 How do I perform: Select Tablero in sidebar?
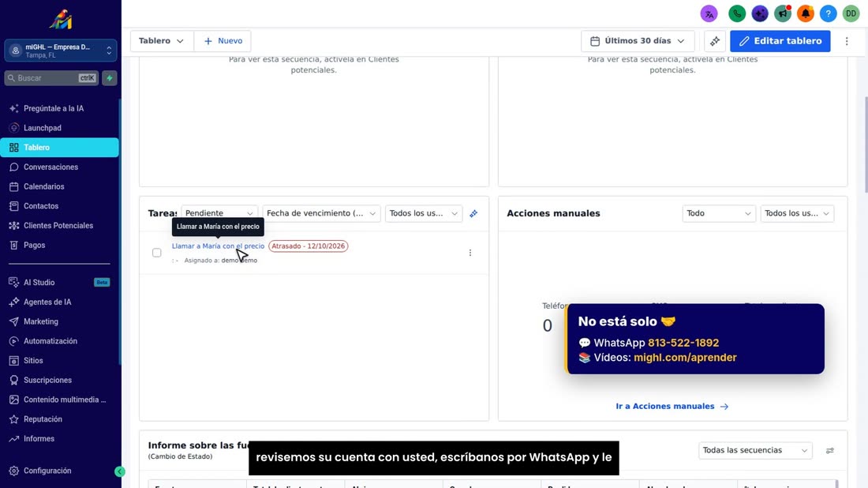59,148
